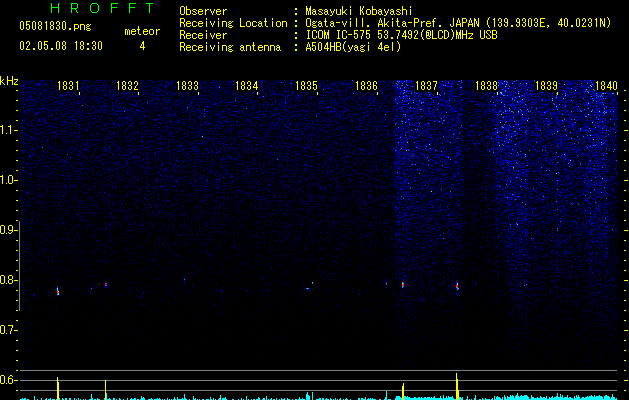This screenshot has height=400, width=629.
Task: Click the observer name Masayuki Kobayashi
Action: click(359, 11)
